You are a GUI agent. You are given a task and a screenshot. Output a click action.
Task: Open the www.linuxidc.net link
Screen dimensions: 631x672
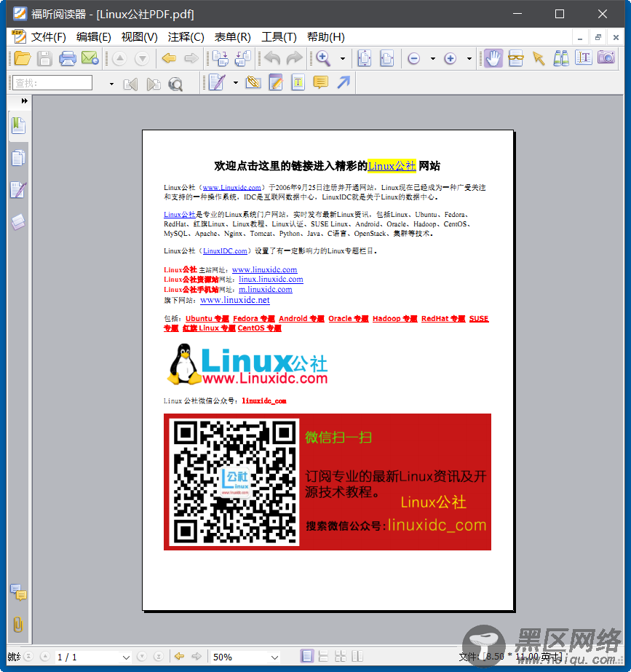pyautogui.click(x=235, y=300)
